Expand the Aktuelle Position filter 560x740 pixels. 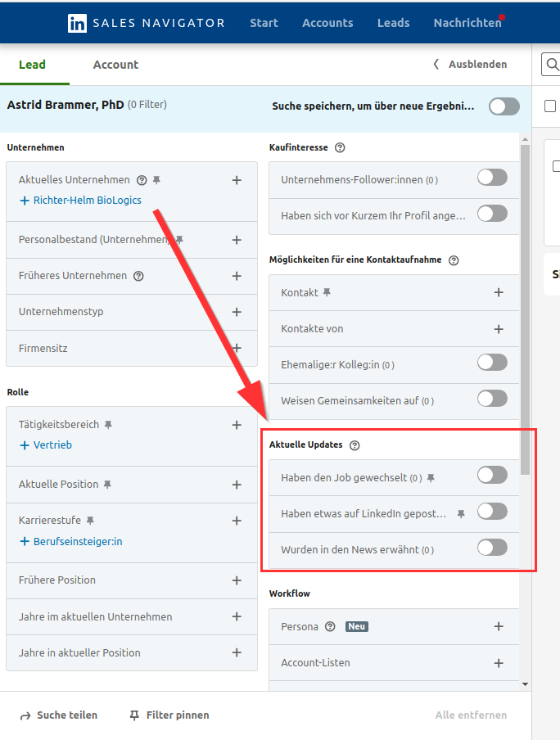(237, 485)
